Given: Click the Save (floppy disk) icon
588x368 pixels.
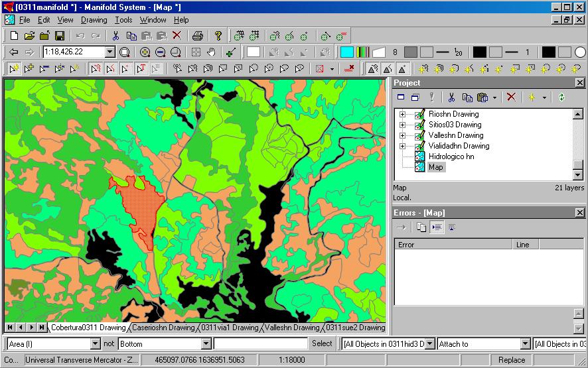Looking at the screenshot, I should click(60, 36).
